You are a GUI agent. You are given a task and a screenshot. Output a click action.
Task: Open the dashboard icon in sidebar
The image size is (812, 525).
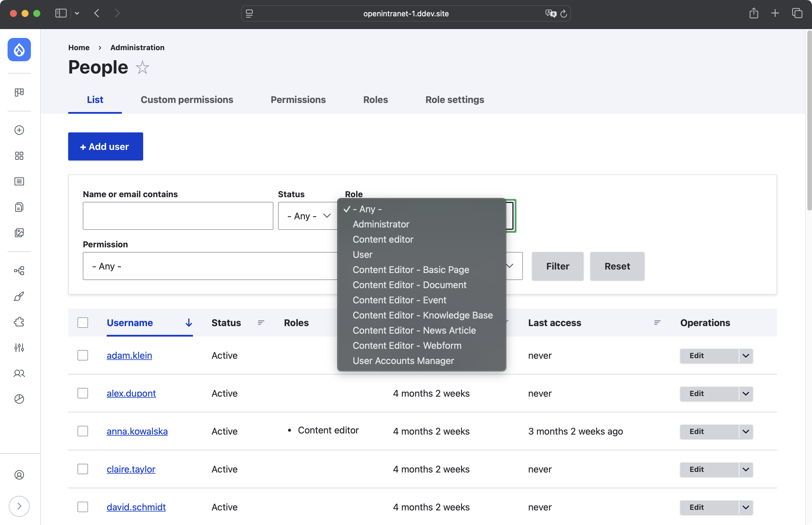[x=19, y=92]
